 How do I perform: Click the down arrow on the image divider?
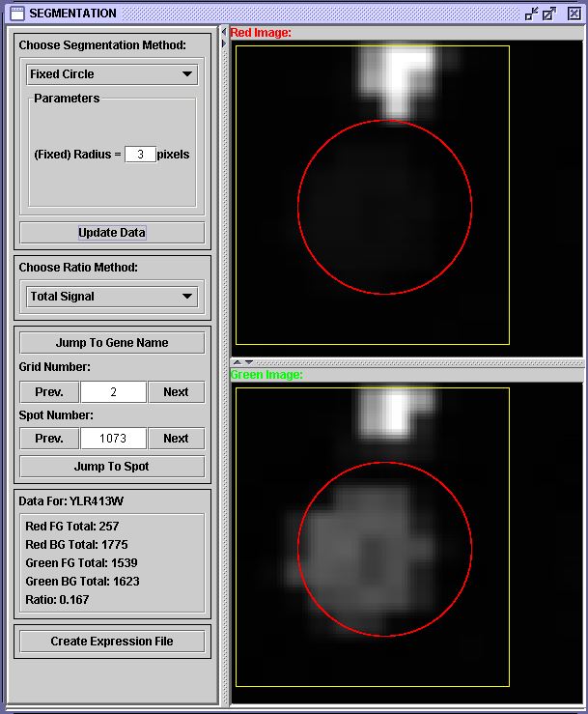tap(249, 362)
